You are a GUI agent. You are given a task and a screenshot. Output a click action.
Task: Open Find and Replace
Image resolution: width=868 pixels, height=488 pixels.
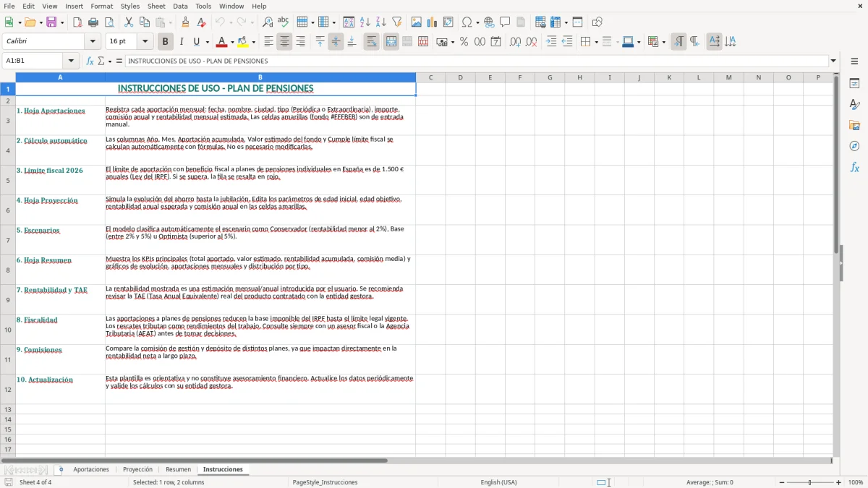268,22
